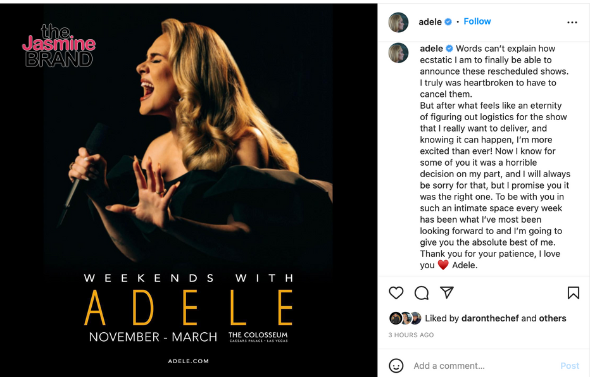
Task: Click the verified badge beside header adele
Action: coord(448,22)
